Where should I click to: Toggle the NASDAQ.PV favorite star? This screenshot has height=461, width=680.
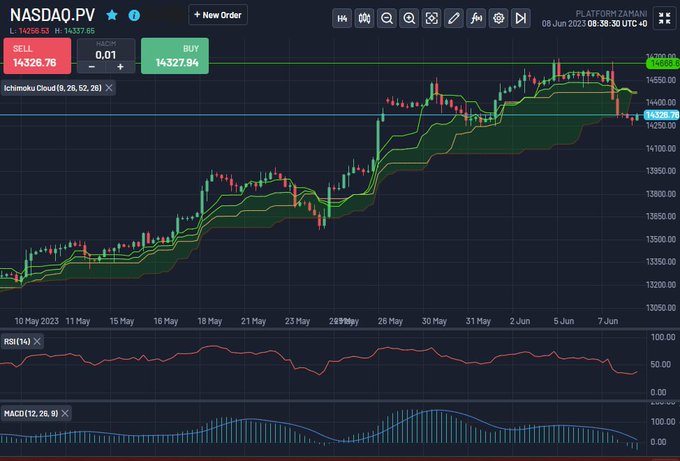coord(112,15)
